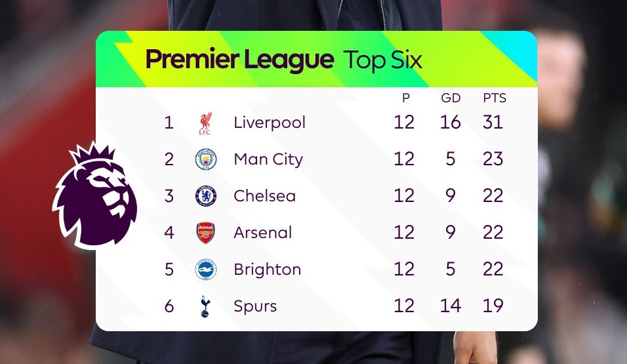Select the Chelsea team name

tap(265, 196)
